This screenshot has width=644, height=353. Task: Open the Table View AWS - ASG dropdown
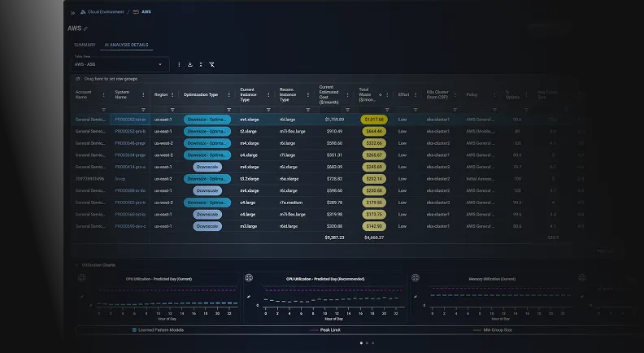120,64
